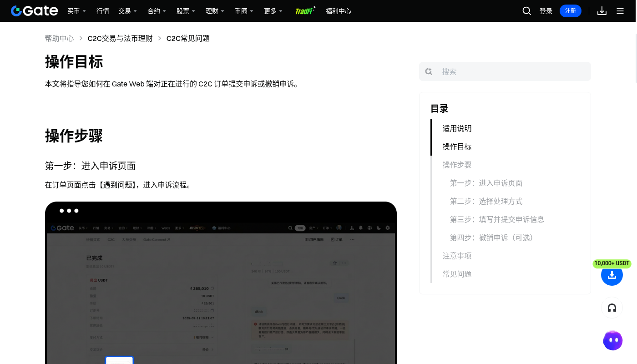637x364 pixels.
Task: Expand the 交易 dropdown menu
Action: click(x=127, y=11)
